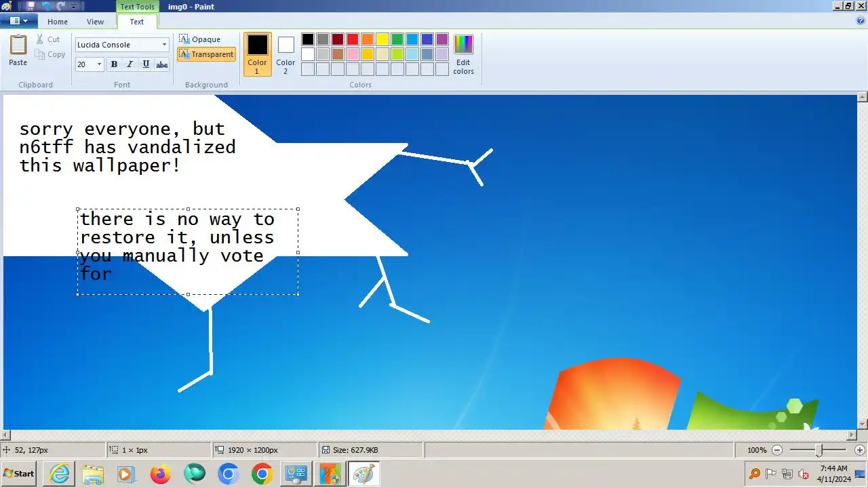868x488 pixels.
Task: Pick the orange color swatch
Action: pyautogui.click(x=368, y=39)
